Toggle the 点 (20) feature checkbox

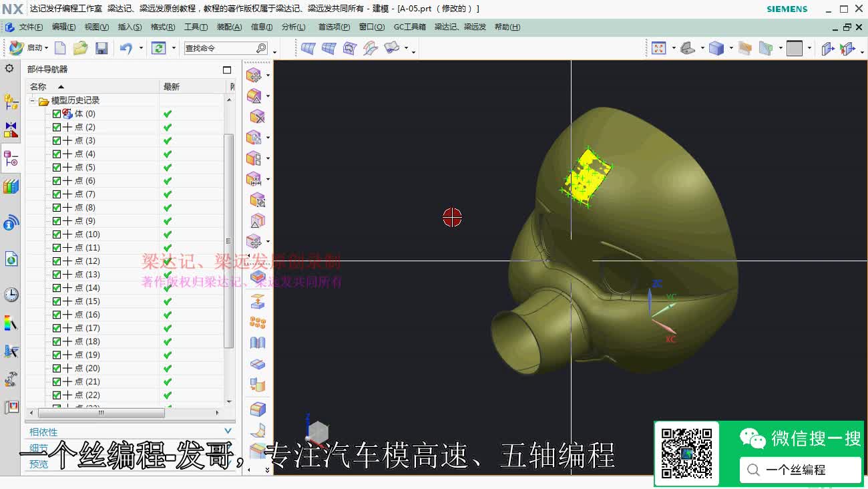(57, 368)
